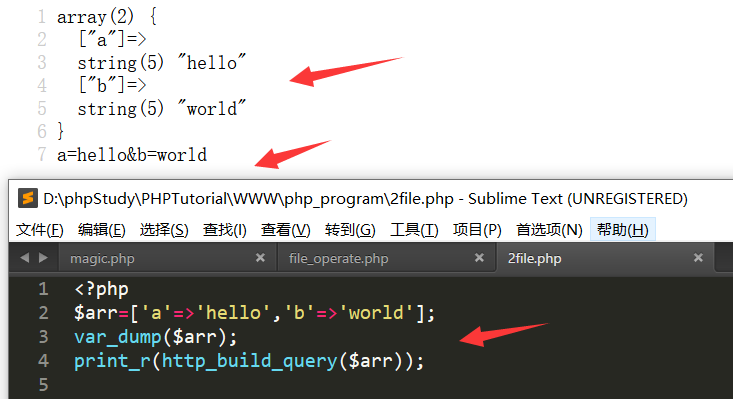Viewport: 733px width, 399px height.
Task: Open the 编辑(E) menu
Action: (x=101, y=230)
